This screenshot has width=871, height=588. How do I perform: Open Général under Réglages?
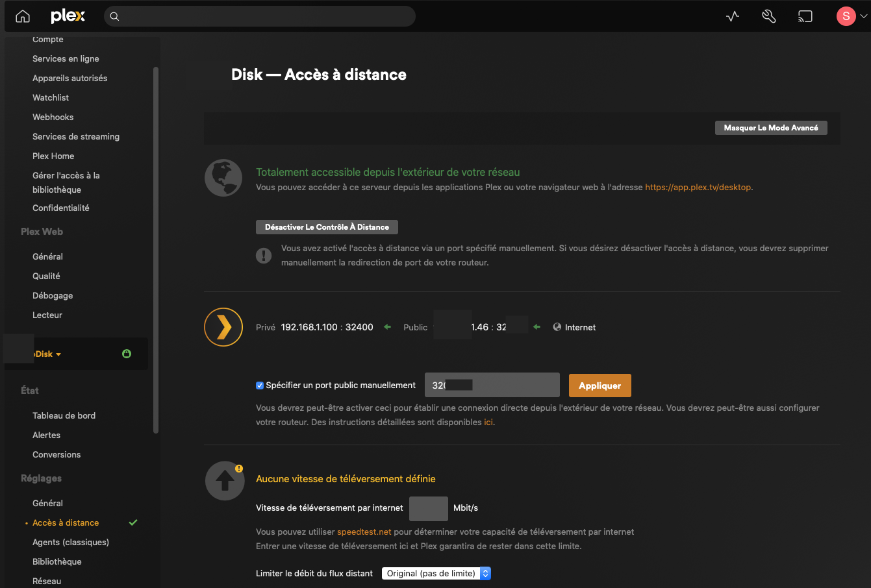47,503
